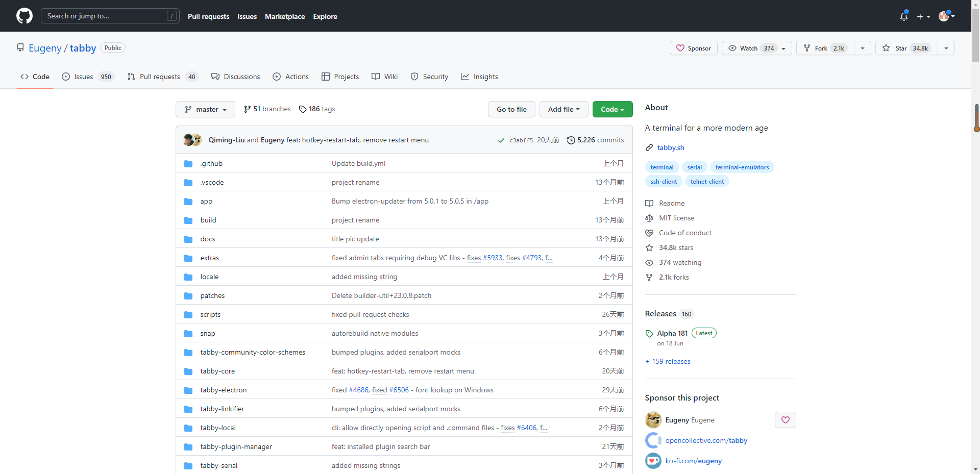Click the Eugeny sponsor heart button
The image size is (980, 474).
[786, 420]
